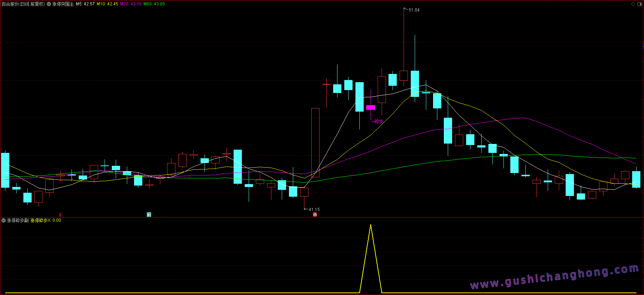
Task: Click the 51.84 high price label
Action: [414, 10]
